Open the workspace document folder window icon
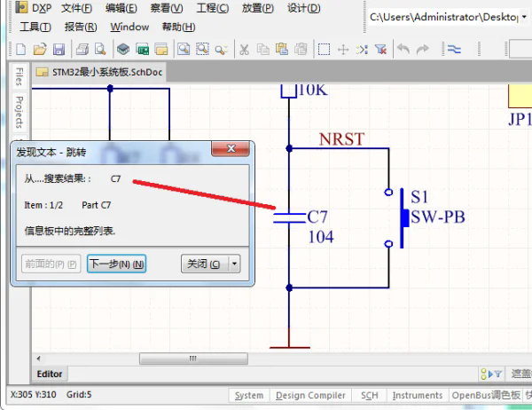 (x=161, y=50)
